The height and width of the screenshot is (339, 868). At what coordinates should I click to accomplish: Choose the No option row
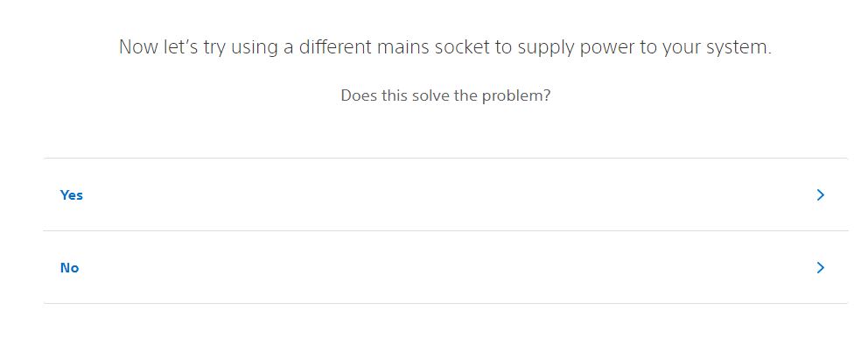point(445,267)
